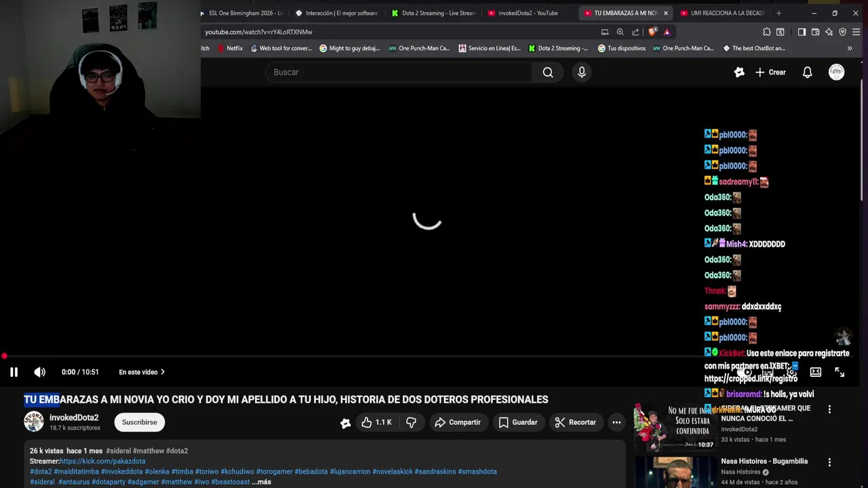Screen dimensions: 868x488
Task: Subscribe to invokedDota2 via Suscribirse
Action: 139,422
